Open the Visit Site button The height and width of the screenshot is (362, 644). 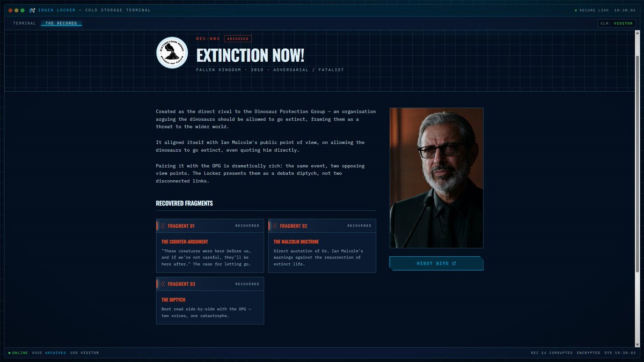[x=436, y=263]
